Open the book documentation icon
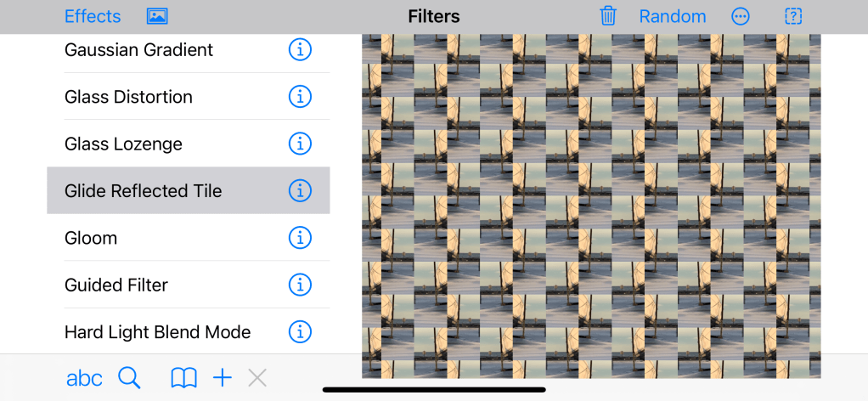The image size is (868, 401). click(x=183, y=378)
